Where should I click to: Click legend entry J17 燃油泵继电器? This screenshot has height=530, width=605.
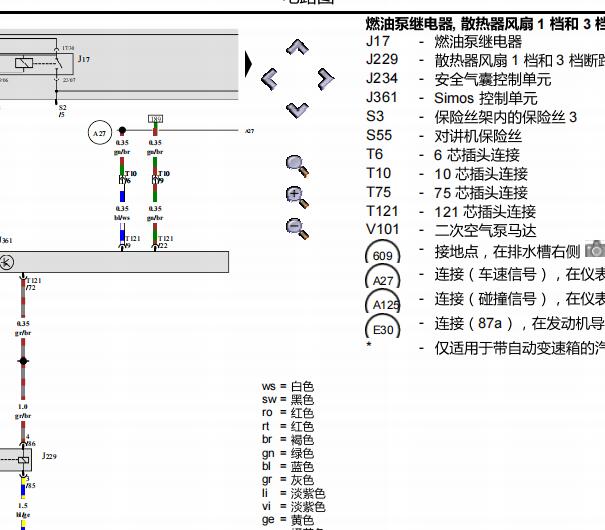[444, 41]
